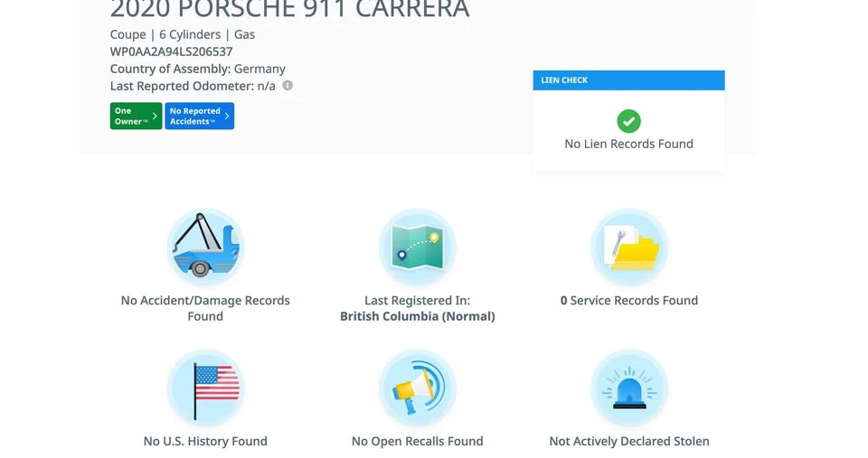Image resolution: width=868 pixels, height=458 pixels.
Task: Click 'British Columbia (Normal)' text
Action: (418, 316)
